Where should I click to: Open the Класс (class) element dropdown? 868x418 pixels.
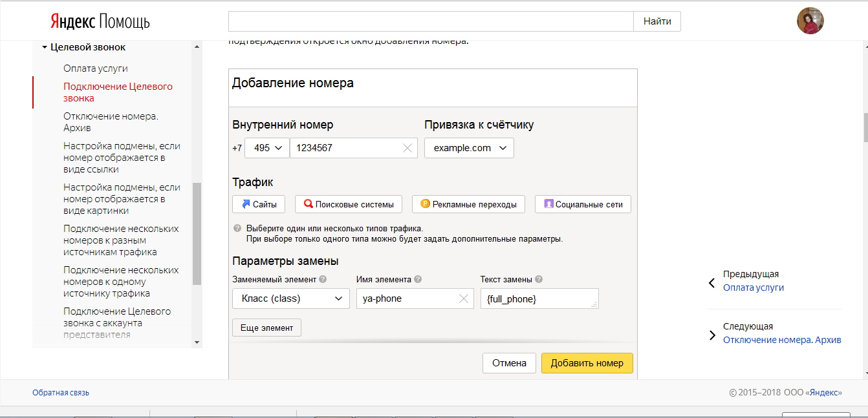pyautogui.click(x=290, y=298)
